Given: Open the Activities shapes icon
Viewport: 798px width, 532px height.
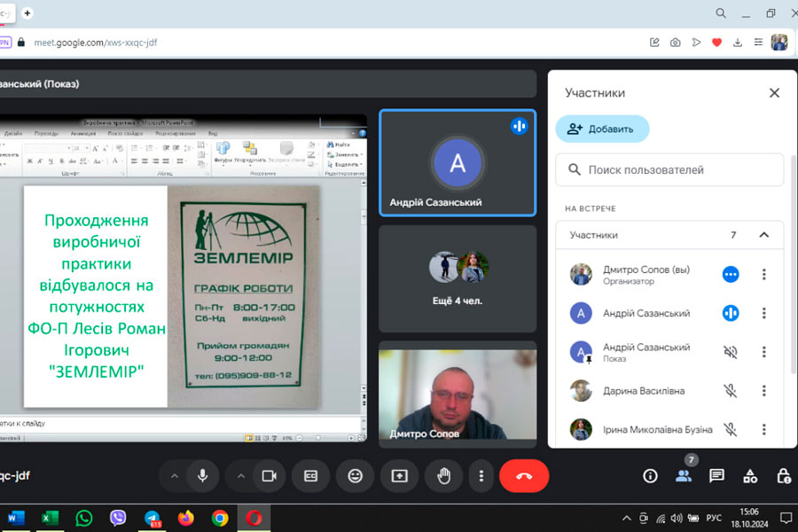Looking at the screenshot, I should click(750, 476).
